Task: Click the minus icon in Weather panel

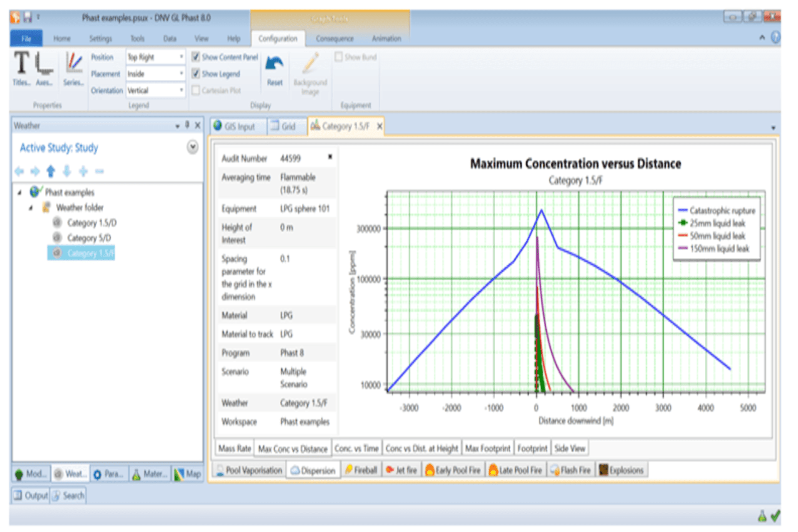Action: point(99,172)
